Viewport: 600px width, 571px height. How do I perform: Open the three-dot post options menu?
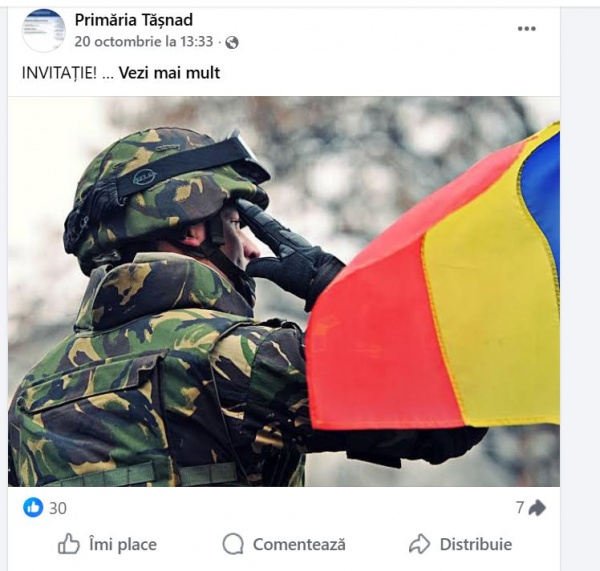(527, 29)
